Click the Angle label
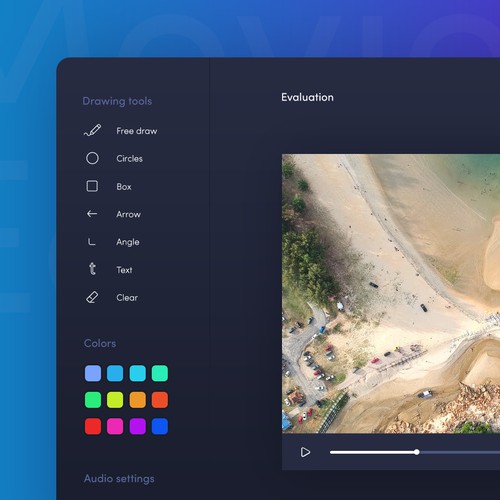This screenshot has height=500, width=500. pos(128,242)
